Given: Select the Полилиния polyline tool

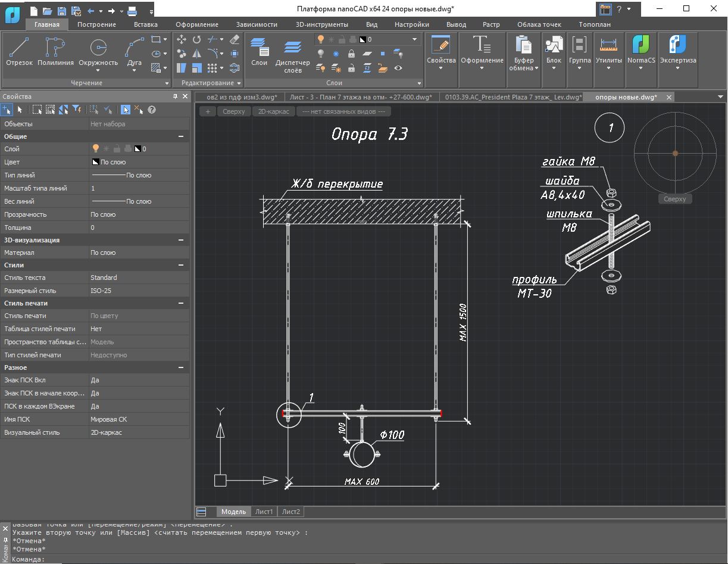Looking at the screenshot, I should [55, 51].
